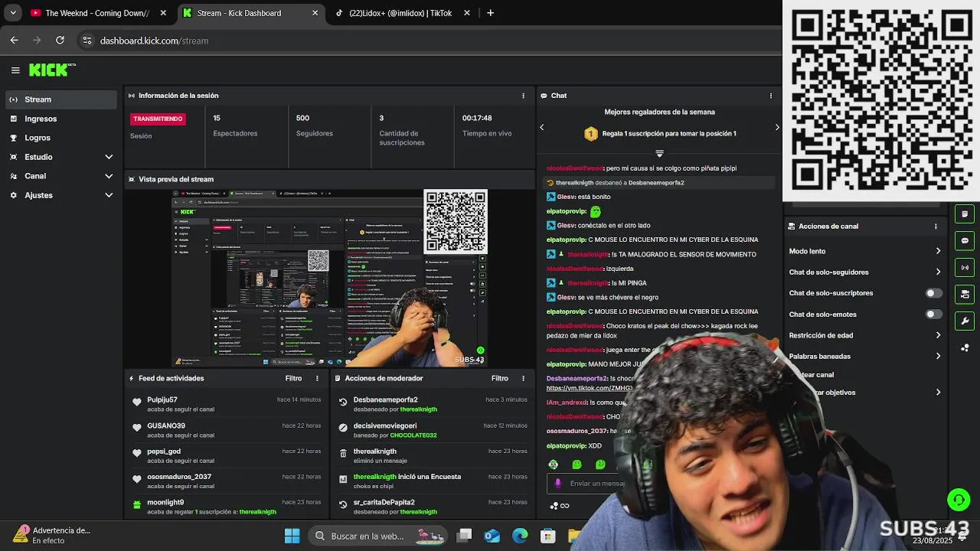
Task: Open Microsoft Store from the taskbar
Action: coord(547,536)
